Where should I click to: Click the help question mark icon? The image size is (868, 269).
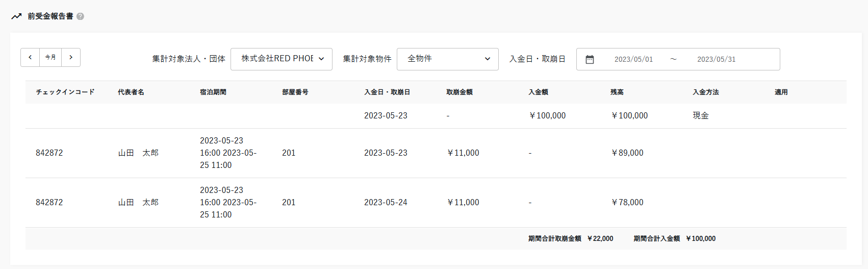click(x=80, y=16)
